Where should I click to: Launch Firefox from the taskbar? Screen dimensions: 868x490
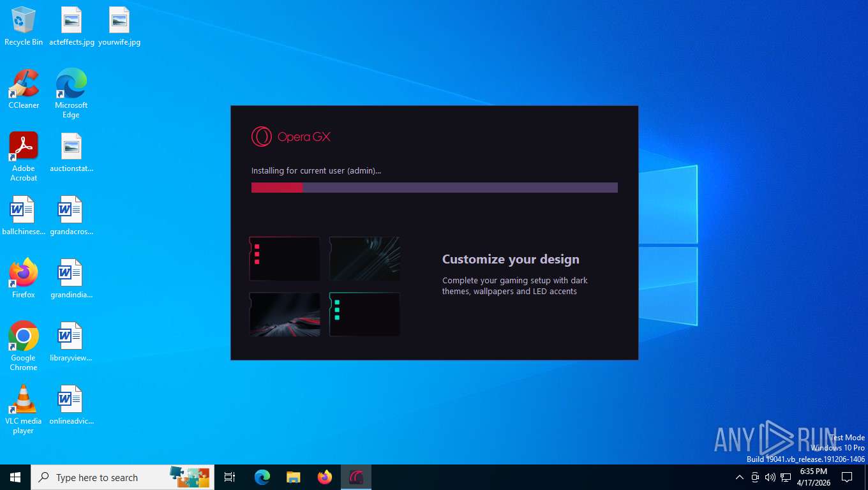click(x=325, y=477)
